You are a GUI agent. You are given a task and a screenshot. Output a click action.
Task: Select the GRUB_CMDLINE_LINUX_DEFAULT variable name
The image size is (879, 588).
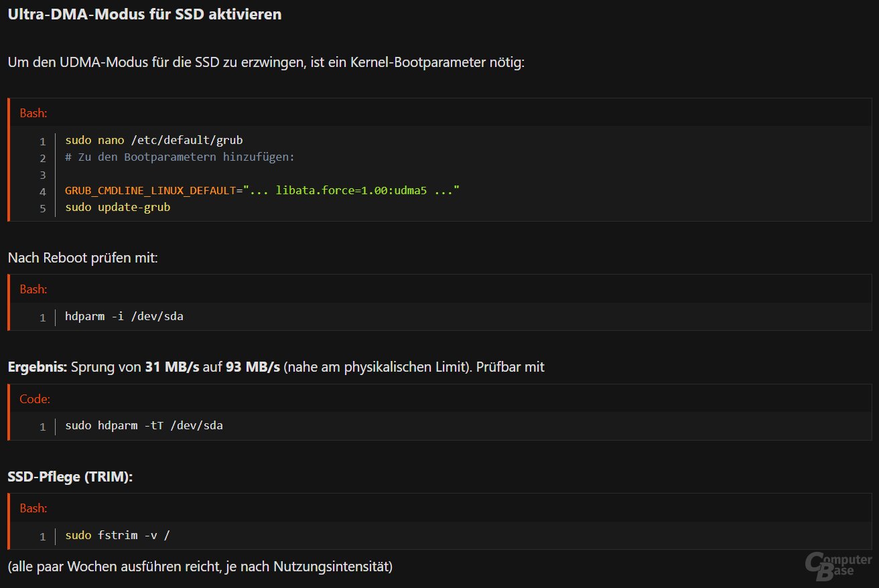[150, 191]
